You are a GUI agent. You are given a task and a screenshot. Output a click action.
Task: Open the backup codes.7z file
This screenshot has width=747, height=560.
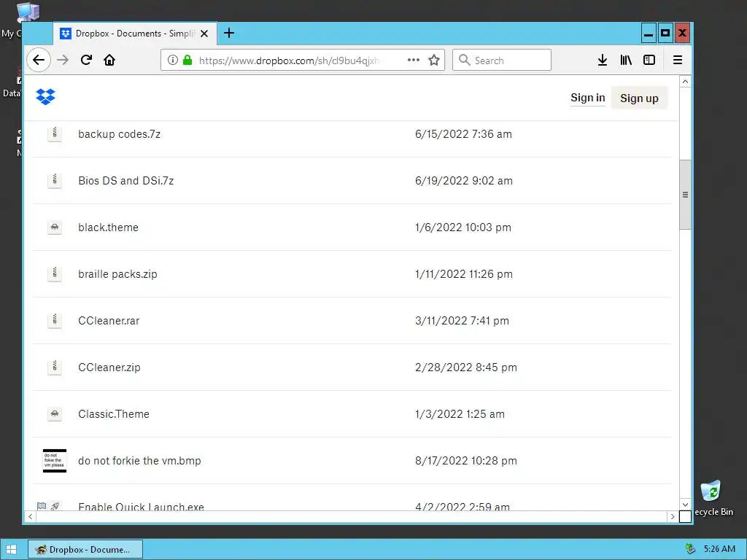point(119,134)
